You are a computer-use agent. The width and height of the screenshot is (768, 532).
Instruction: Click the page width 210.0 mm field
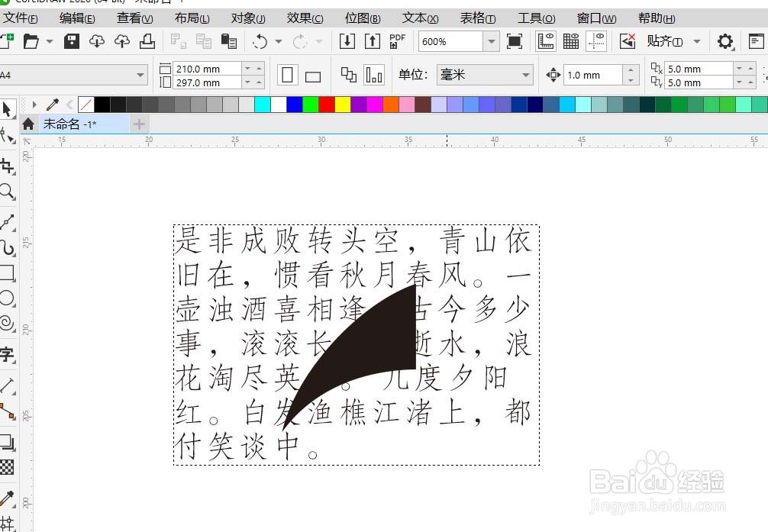(x=207, y=69)
